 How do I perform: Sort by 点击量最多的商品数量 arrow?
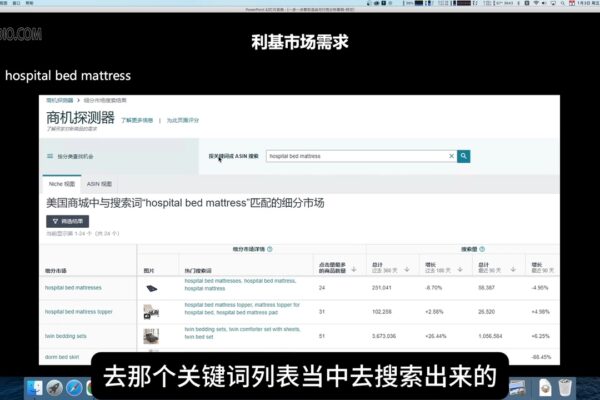tap(354, 269)
